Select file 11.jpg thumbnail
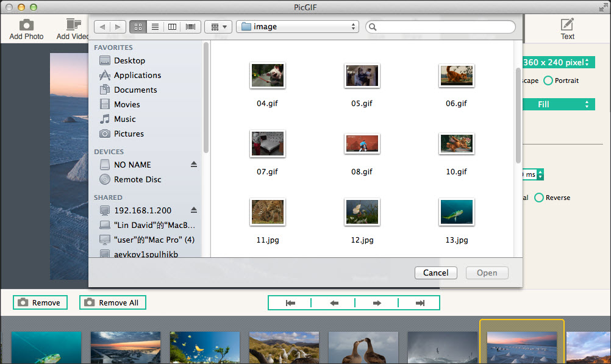The height and width of the screenshot is (364, 611). click(267, 212)
